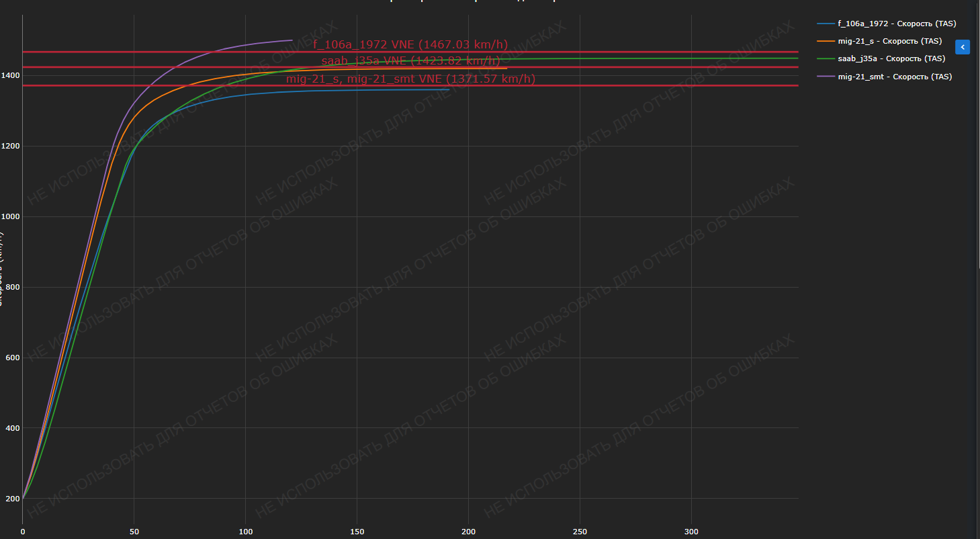Screen dimensions: 980x539
Task: Click the f_106a_1972 VNE (1467.03 km/h) label
Action: click(x=410, y=45)
